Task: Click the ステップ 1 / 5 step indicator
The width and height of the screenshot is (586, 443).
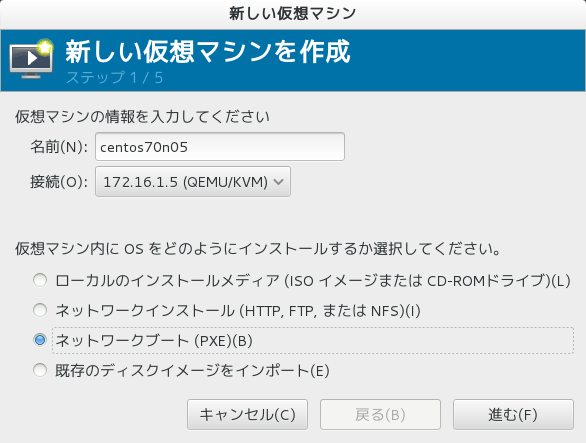Action: [114, 78]
